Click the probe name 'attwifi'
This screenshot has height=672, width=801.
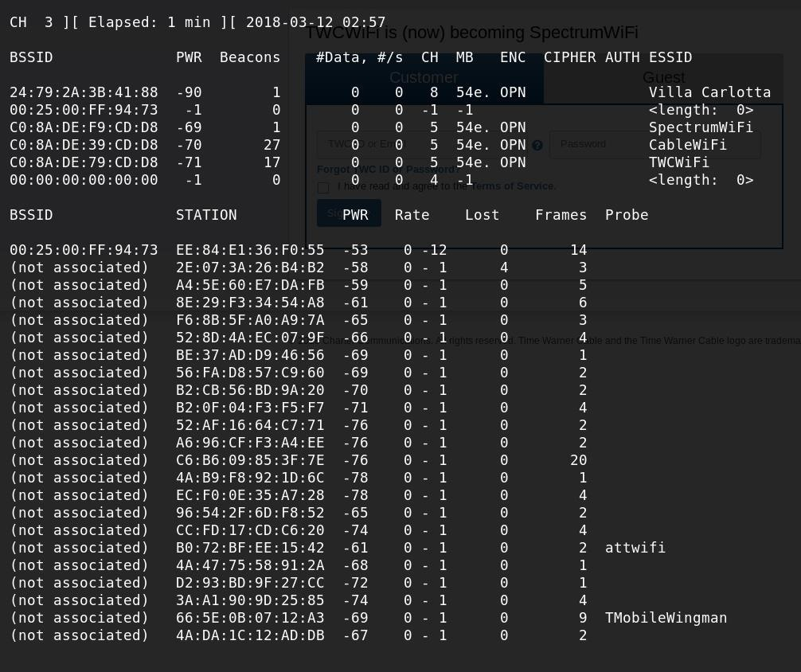coord(635,548)
